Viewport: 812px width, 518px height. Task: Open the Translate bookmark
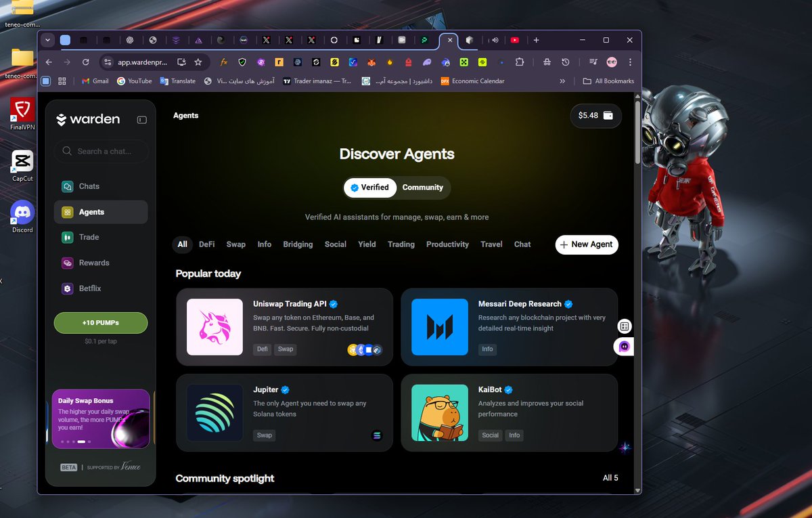coord(178,81)
